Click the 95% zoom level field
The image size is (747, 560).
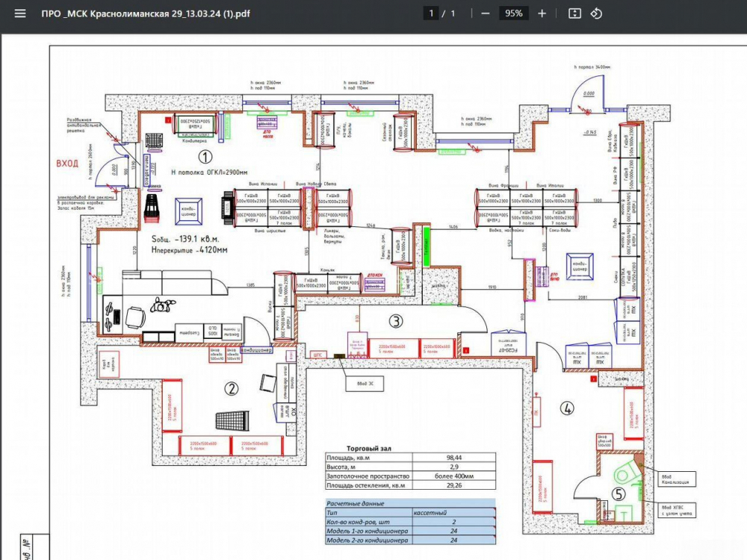[x=514, y=13]
